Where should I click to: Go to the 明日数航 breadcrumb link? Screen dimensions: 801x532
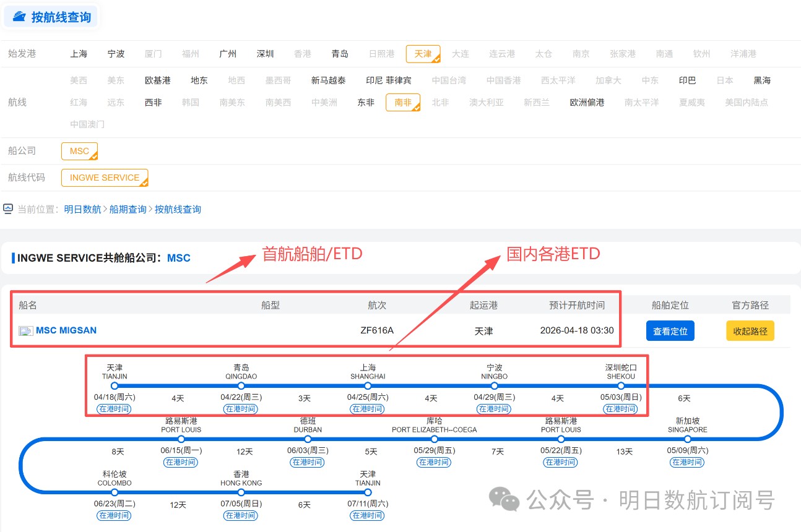coord(82,209)
